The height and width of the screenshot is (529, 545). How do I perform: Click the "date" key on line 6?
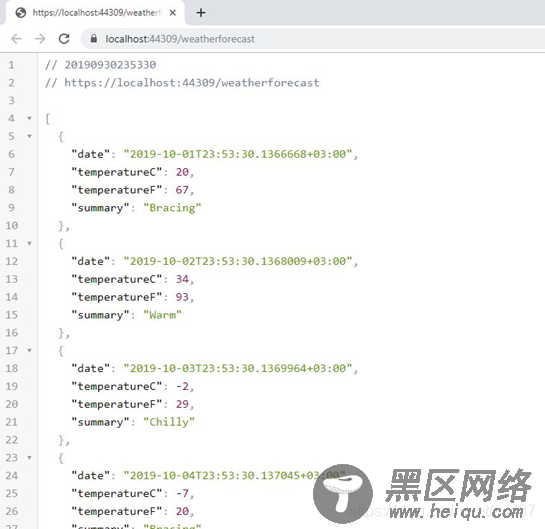click(x=90, y=154)
